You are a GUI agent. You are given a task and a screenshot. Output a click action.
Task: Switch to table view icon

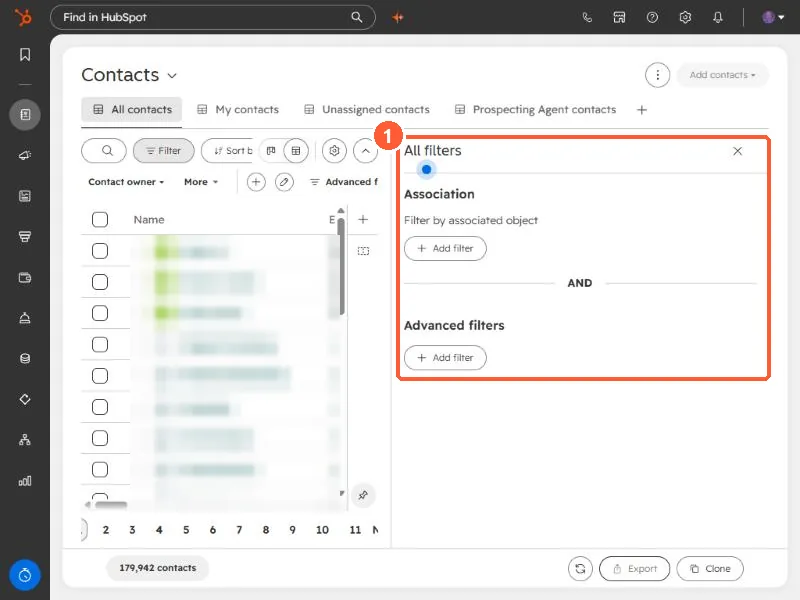coord(296,151)
